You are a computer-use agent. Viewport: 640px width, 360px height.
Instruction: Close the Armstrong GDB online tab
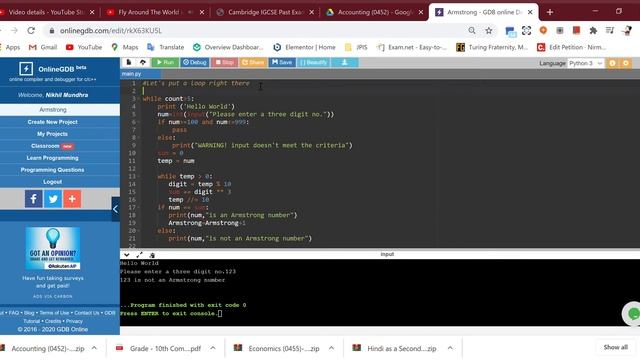click(530, 12)
